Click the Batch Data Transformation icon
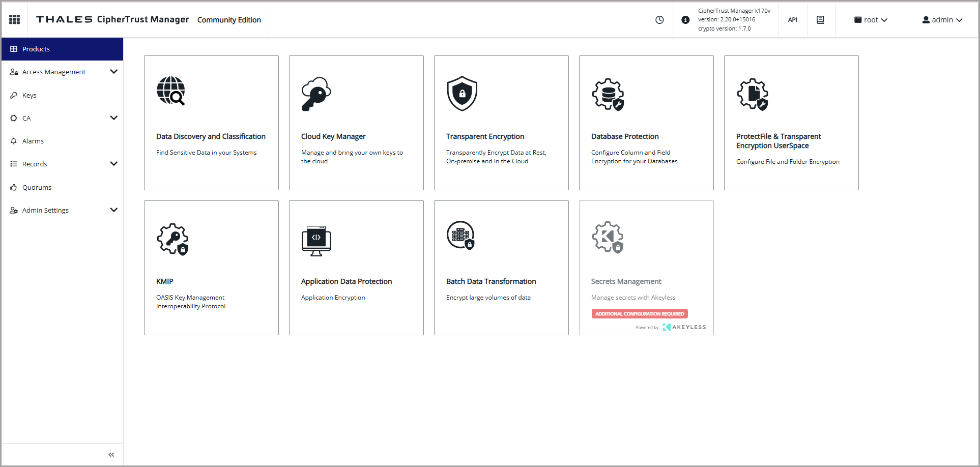The height and width of the screenshot is (467, 980). 460,236
